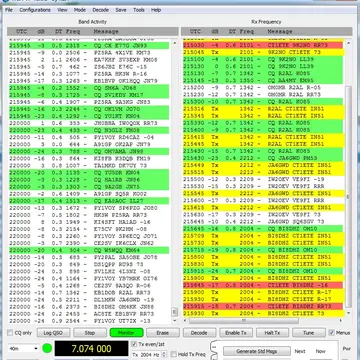Select the 'CQ AA4MY EM95' row
This screenshot has height=360, width=360.
pyautogui.click(x=263, y=80)
